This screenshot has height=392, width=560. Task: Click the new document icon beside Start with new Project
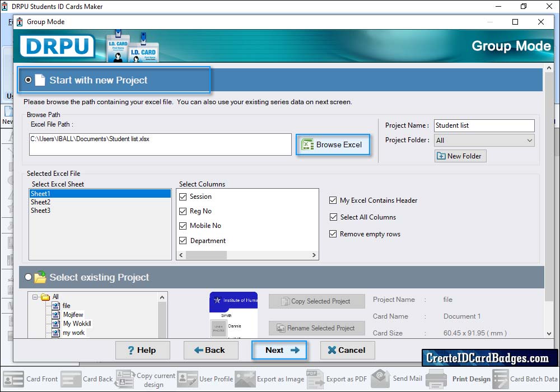point(40,80)
